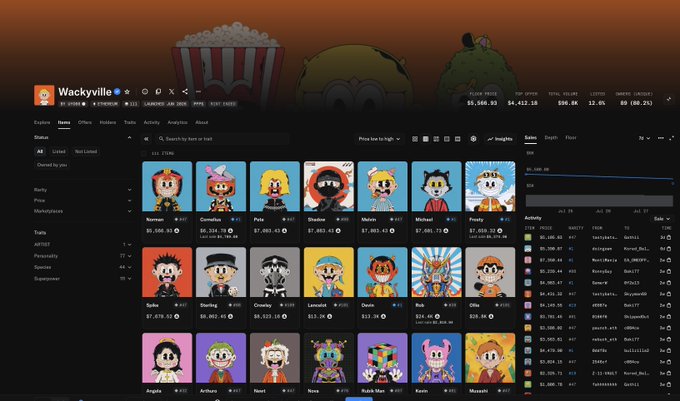
Task: Open the globe website icon beside Wackyville
Action: [x=145, y=92]
